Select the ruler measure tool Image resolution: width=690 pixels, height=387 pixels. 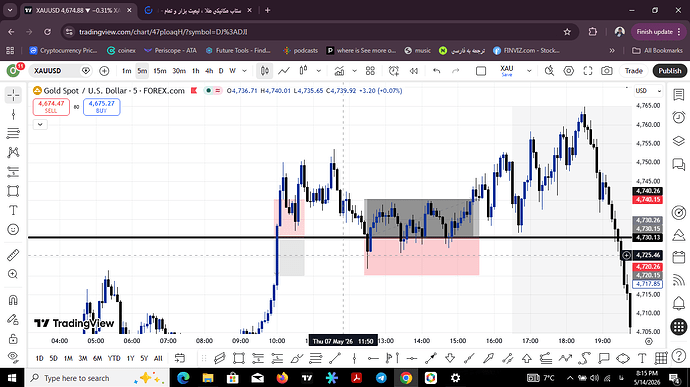13,255
